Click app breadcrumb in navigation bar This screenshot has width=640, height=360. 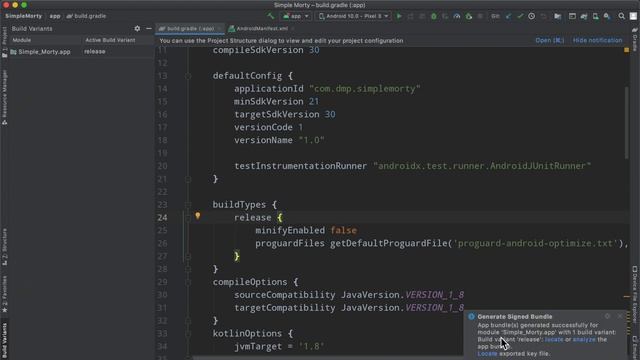(x=55, y=16)
